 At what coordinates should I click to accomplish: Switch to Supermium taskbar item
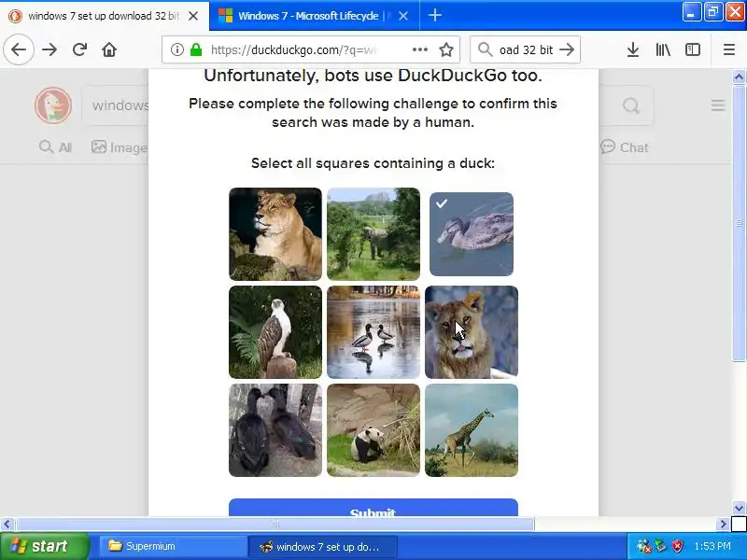coord(173,546)
